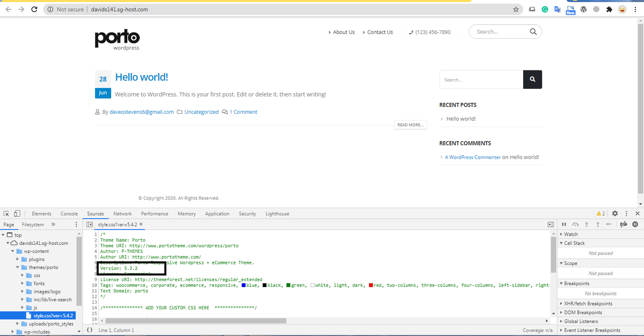
Task: Step over next function call
Action: pos(576,224)
